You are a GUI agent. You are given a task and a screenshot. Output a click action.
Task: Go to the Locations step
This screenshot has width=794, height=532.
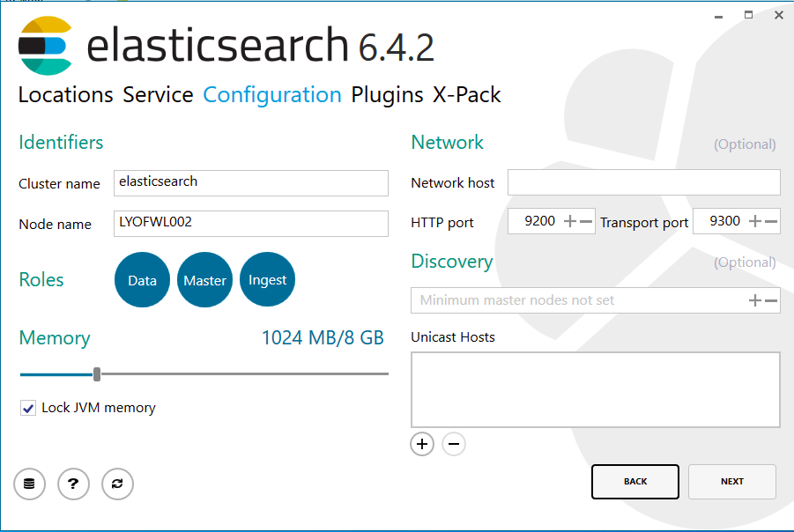66,94
